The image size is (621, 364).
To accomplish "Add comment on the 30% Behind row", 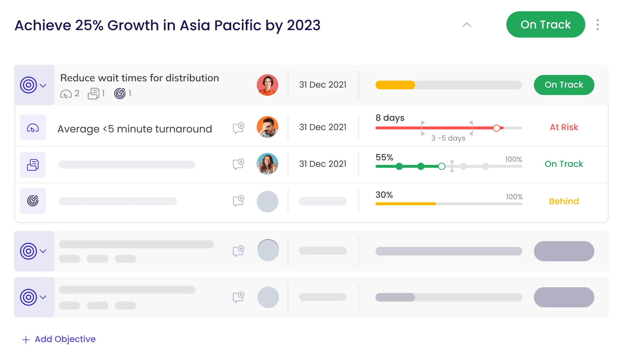I will [238, 201].
